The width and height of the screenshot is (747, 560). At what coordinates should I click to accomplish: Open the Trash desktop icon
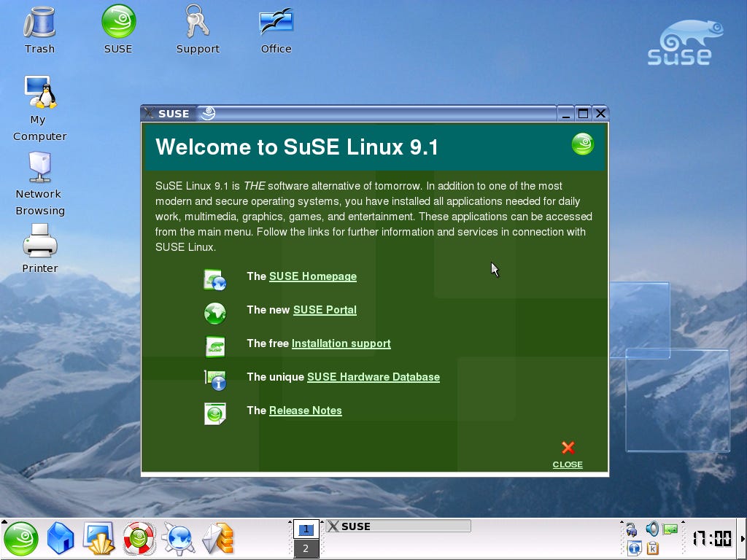39,29
